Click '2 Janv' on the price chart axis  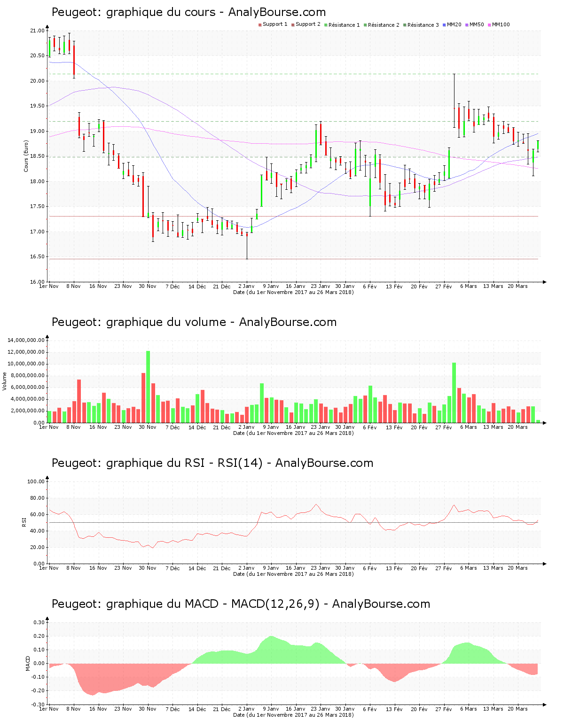click(x=246, y=287)
